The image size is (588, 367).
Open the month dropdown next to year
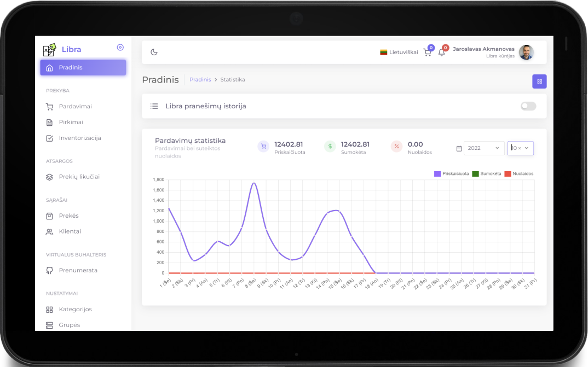(520, 148)
